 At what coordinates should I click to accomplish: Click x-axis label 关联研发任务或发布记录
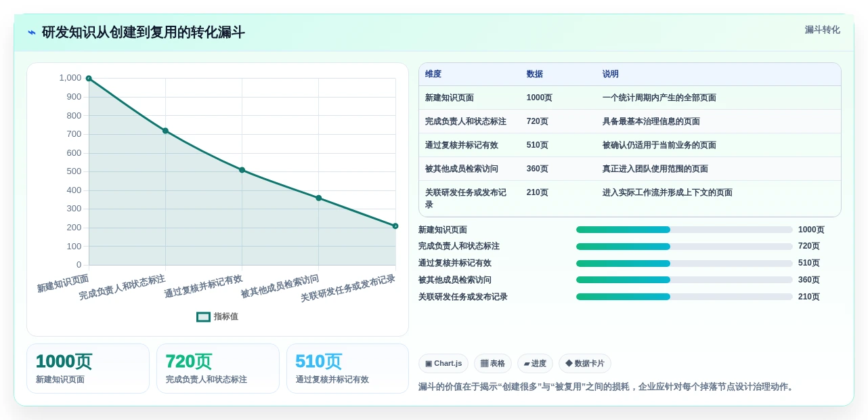(x=348, y=288)
